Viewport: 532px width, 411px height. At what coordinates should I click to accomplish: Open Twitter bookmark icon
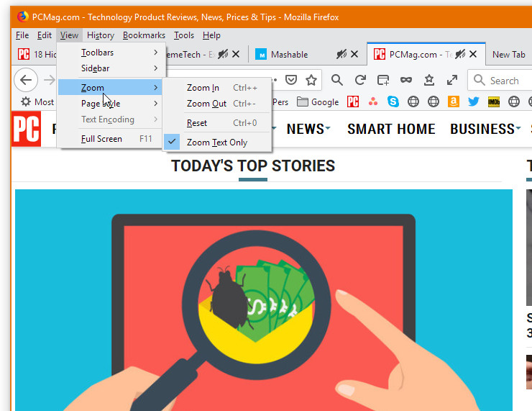(x=474, y=101)
